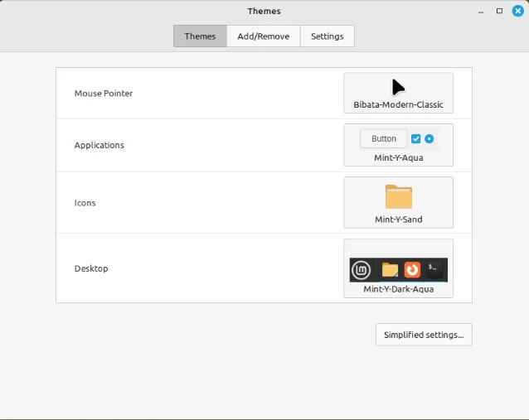529x420 pixels.
Task: Open Mint-Y-Dark-Aqua desktop theme selector
Action: pos(399,268)
